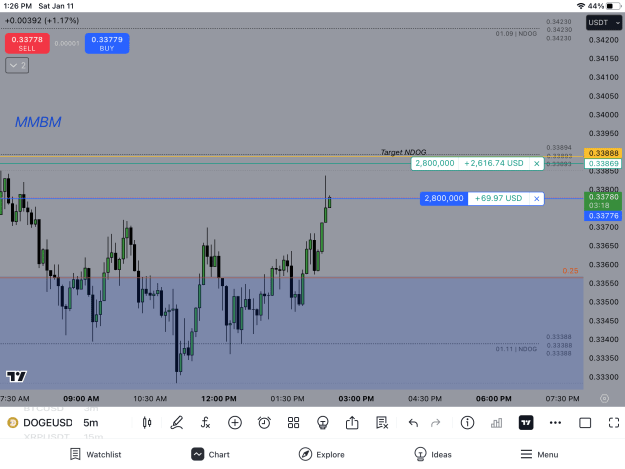Add symbol with the plus circle icon
The width and height of the screenshot is (625, 469).
click(235, 423)
